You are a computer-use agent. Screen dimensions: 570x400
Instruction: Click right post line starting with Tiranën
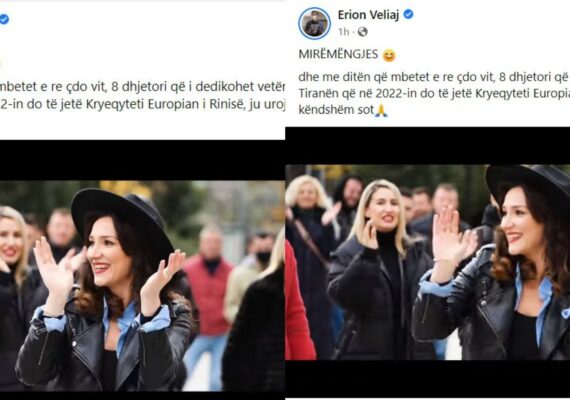coord(434,93)
